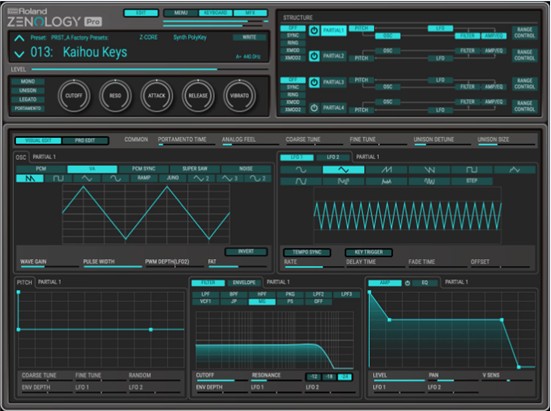The height and width of the screenshot is (411, 551).
Task: Turn the VIBRATO knob
Action: pos(240,96)
